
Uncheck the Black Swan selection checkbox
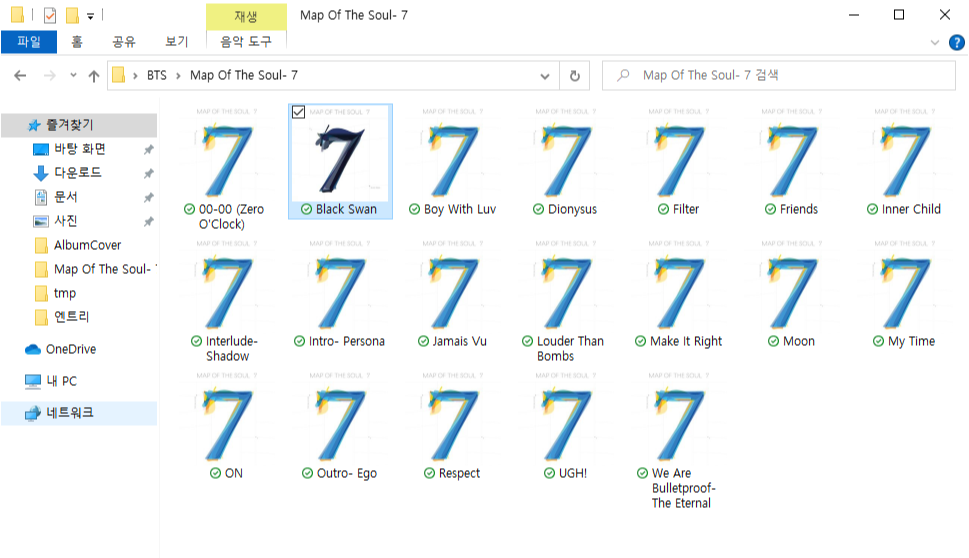point(298,112)
